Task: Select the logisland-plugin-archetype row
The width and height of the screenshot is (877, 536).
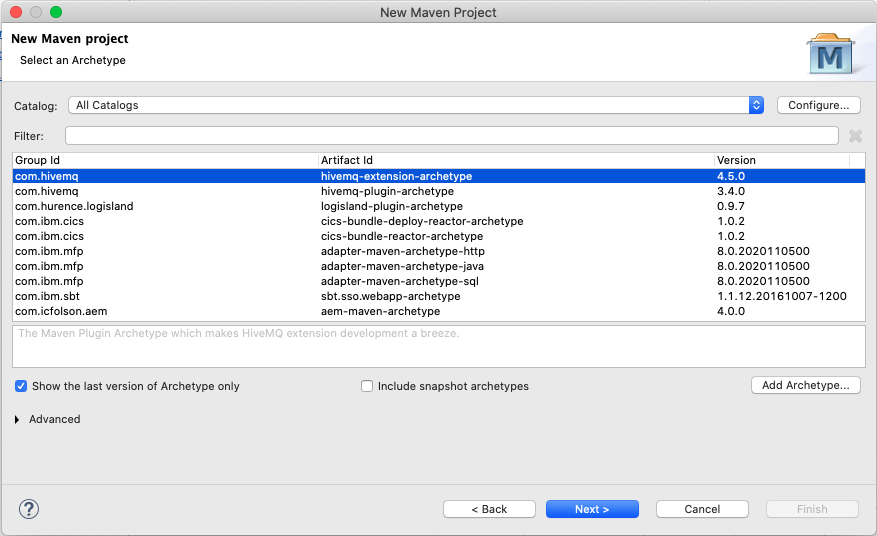Action: 391,206
